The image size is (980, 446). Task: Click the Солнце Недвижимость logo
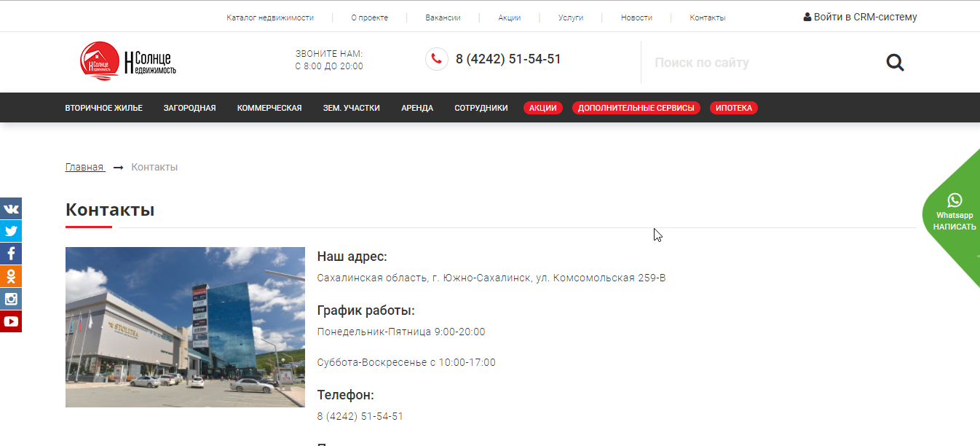coord(128,62)
